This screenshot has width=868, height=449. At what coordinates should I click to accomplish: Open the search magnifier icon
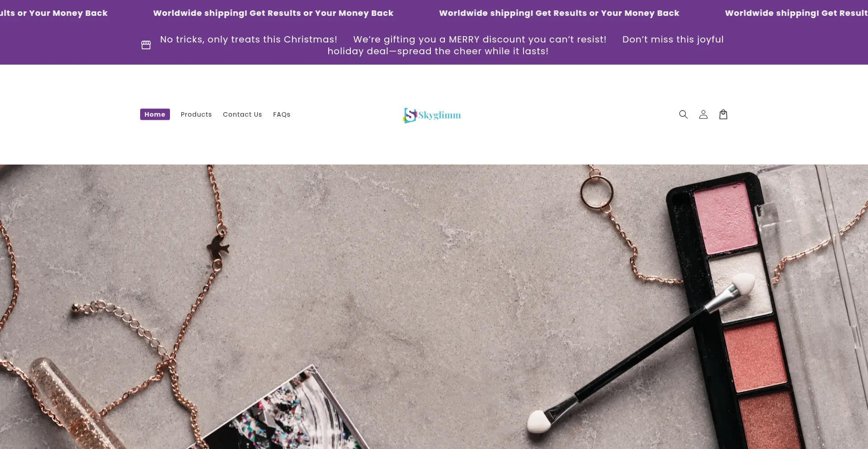coord(683,114)
